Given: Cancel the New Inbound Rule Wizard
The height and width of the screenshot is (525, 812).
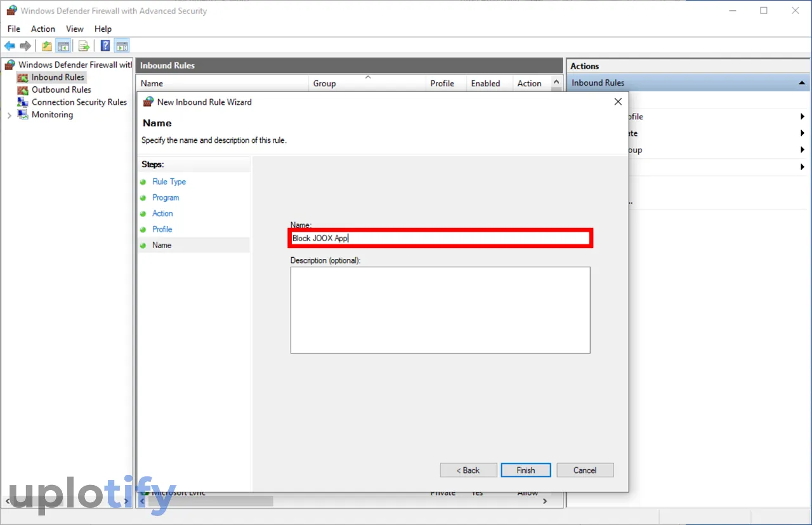Looking at the screenshot, I should [x=585, y=470].
